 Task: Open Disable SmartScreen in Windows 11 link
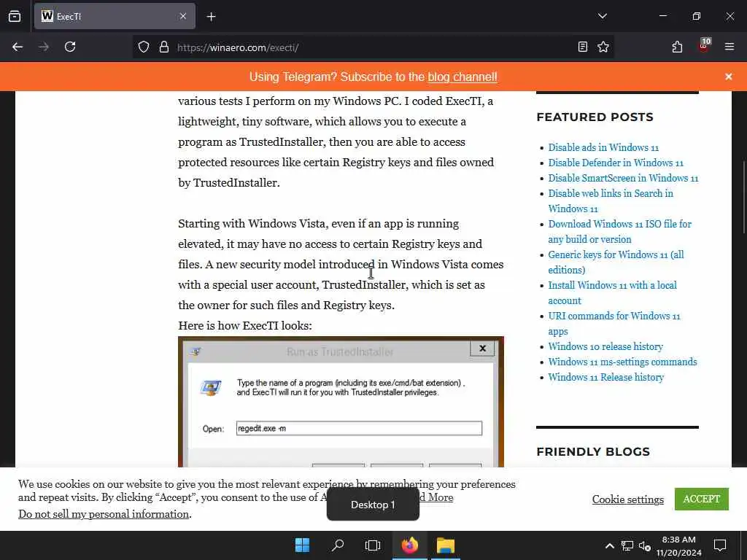click(x=623, y=178)
